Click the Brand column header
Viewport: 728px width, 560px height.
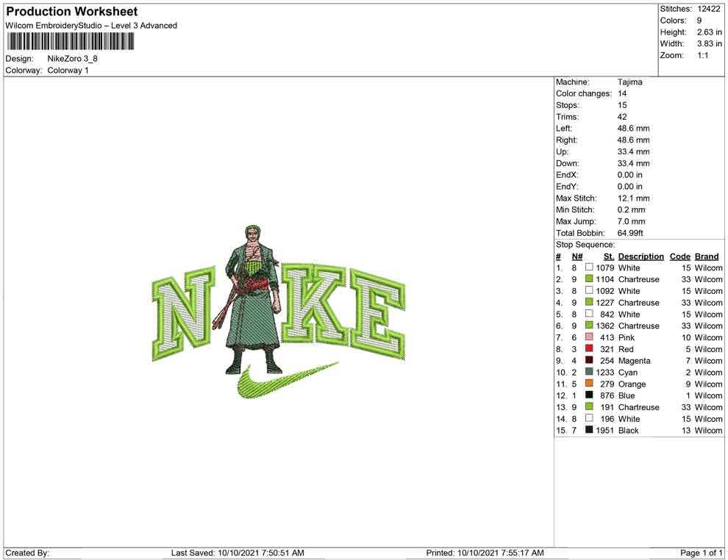point(707,256)
